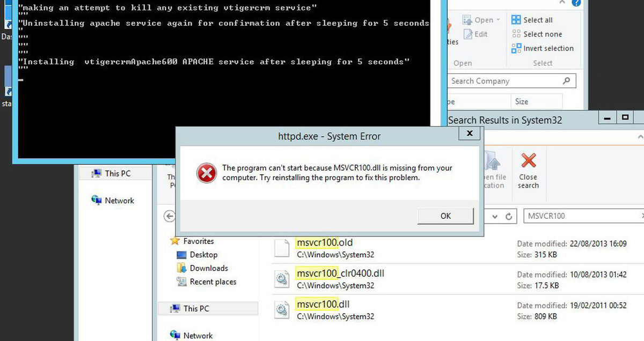Click the red error icon in the dialog
Screen dimensions: 644x341
click(206, 173)
